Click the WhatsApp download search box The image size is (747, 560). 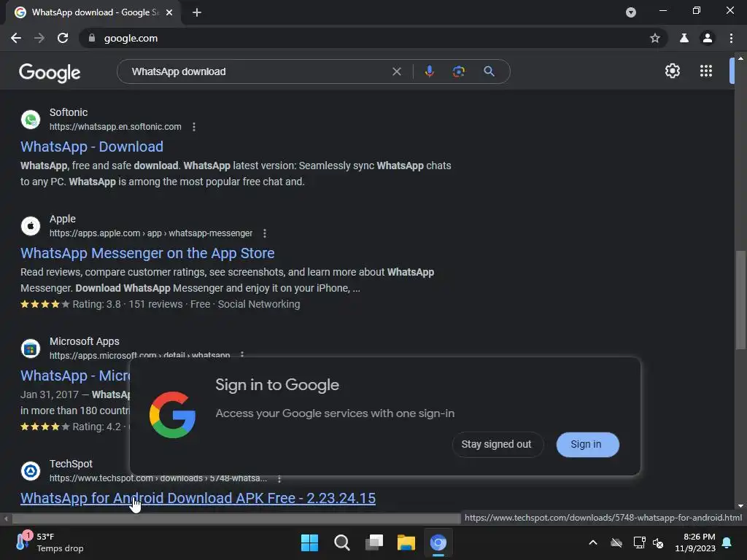pyautogui.click(x=258, y=71)
